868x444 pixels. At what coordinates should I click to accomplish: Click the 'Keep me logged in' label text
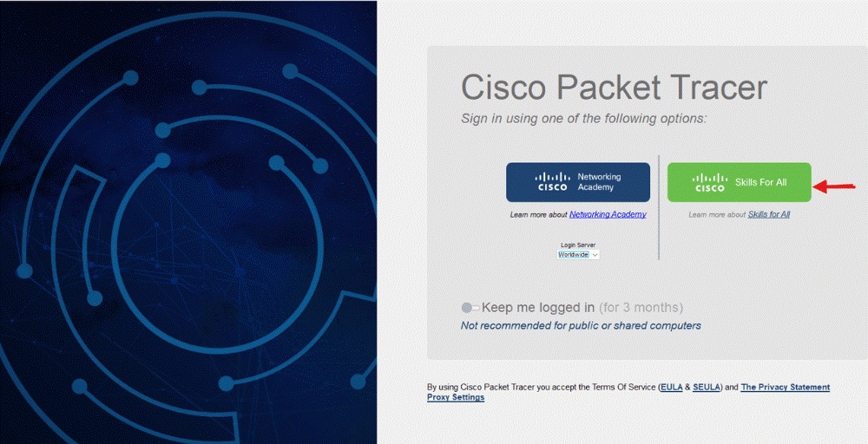click(538, 308)
